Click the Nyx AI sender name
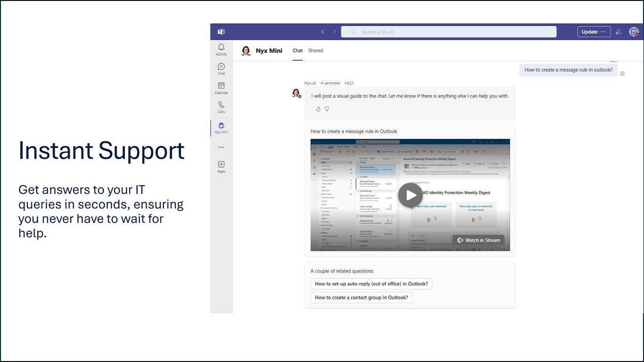Viewport: 644px width, 362px height. pyautogui.click(x=310, y=83)
